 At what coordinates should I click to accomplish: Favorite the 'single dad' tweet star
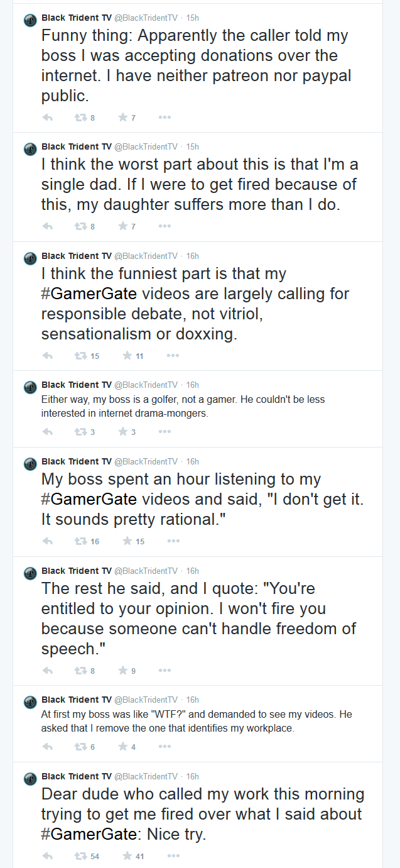pos(123,226)
